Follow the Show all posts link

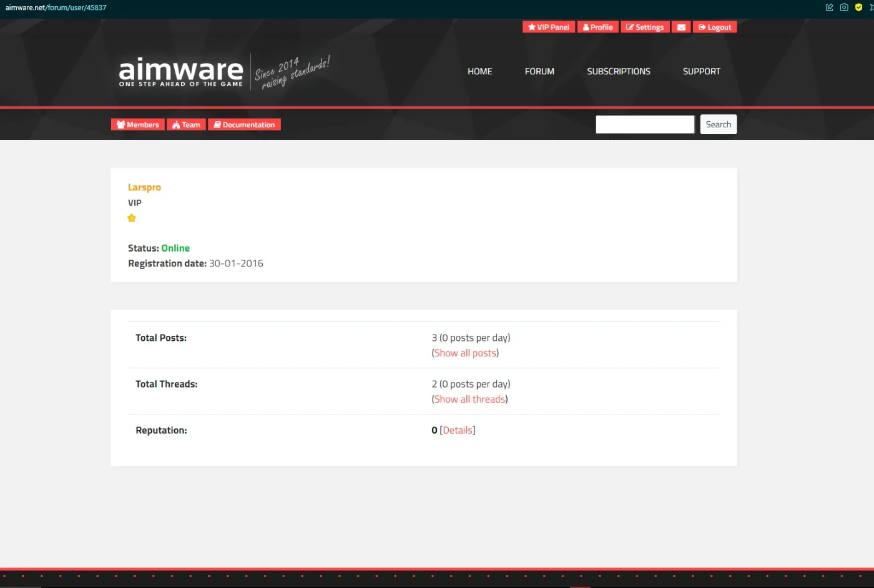pos(465,353)
